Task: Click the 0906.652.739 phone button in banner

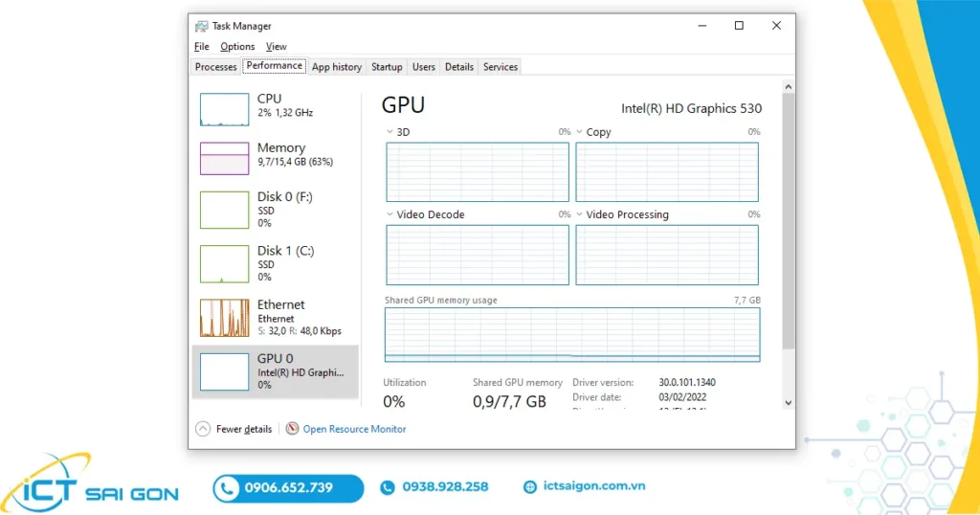Action: coord(288,488)
